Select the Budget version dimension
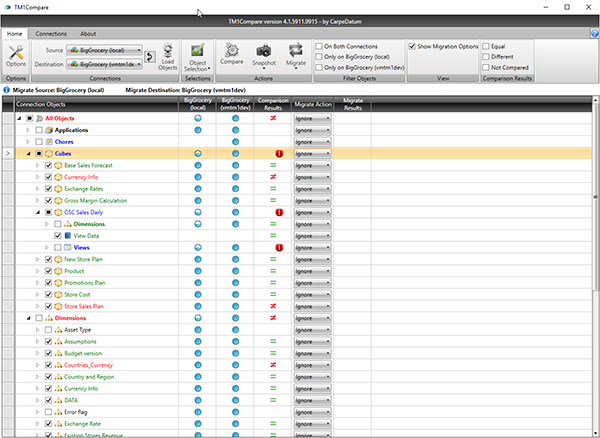600x438 pixels. click(x=83, y=353)
